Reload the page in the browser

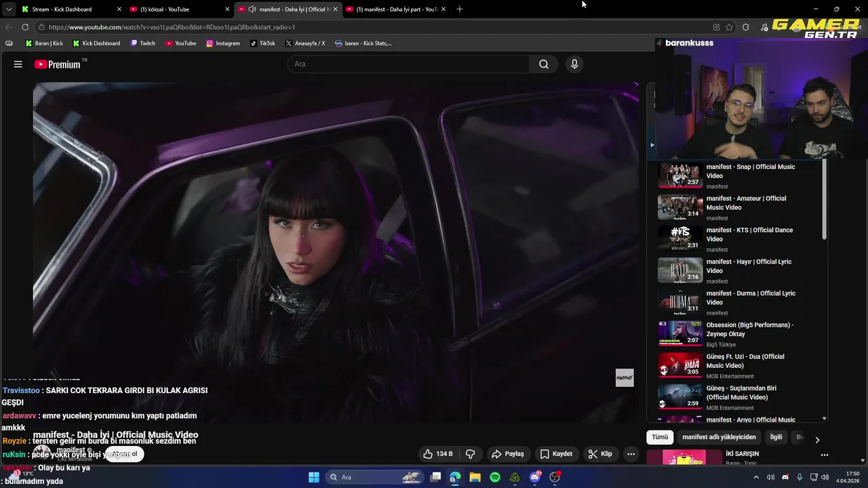(25, 27)
